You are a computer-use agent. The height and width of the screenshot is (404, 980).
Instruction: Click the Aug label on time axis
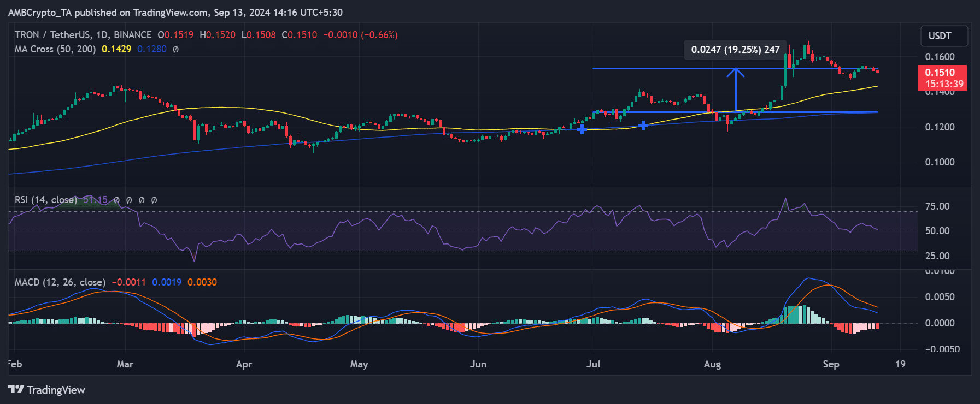[712, 364]
